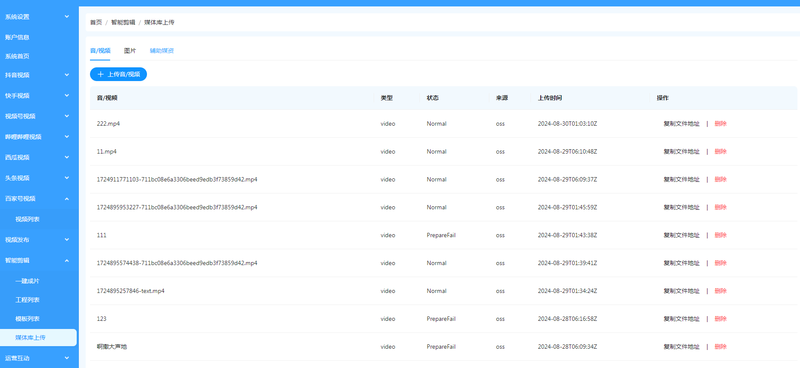Click the 上传音/视频 upload button
800x368 pixels.
point(118,74)
